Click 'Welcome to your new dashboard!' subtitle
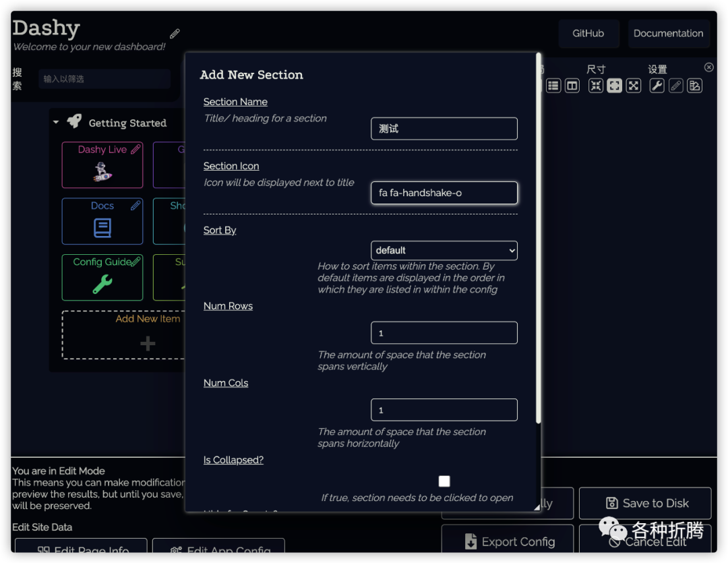 pyautogui.click(x=89, y=47)
